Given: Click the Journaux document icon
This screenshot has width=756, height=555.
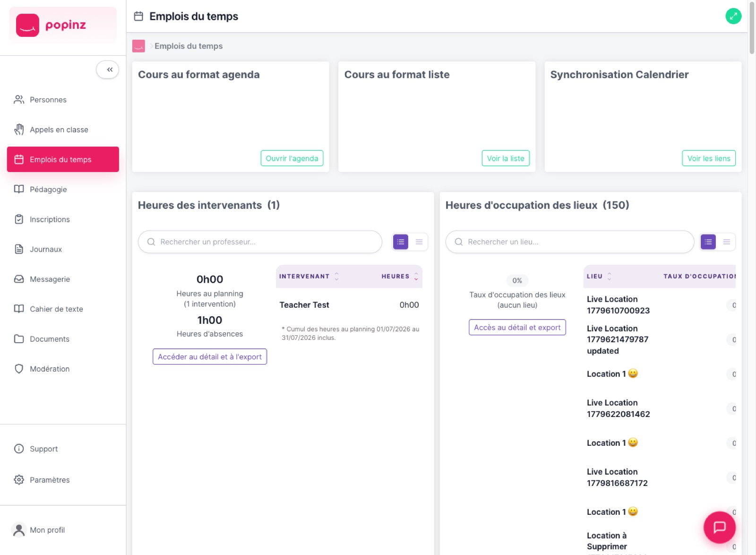Looking at the screenshot, I should click(19, 249).
